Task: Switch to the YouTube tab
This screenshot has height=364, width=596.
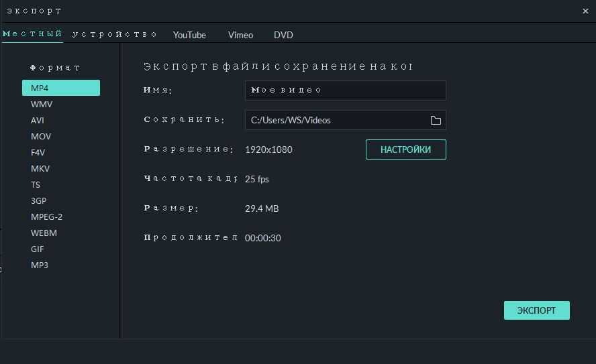Action: 189,35
